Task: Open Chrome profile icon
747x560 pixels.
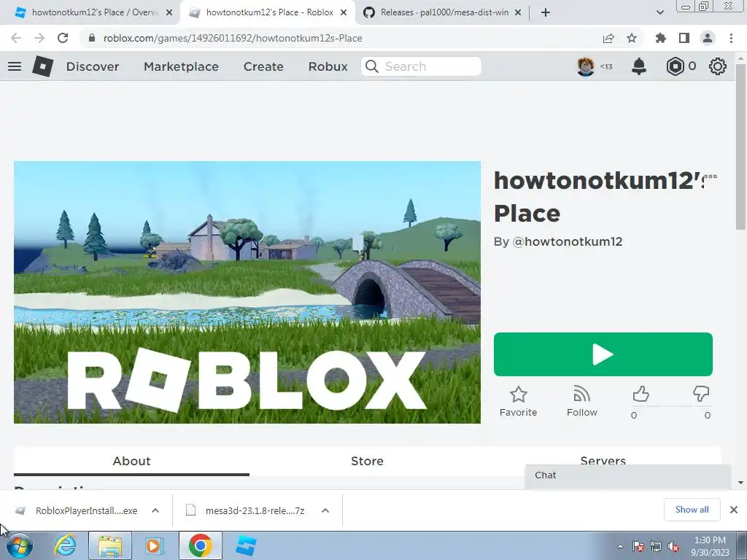Action: pos(708,38)
